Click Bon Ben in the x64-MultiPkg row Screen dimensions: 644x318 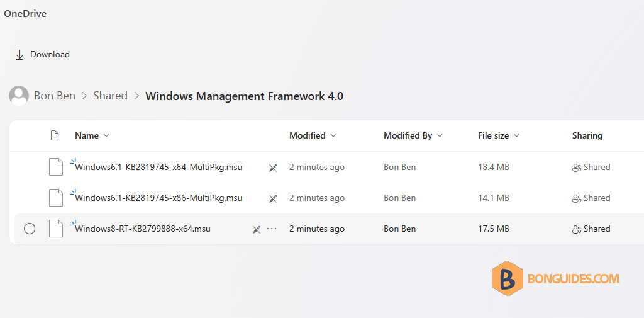tap(399, 167)
